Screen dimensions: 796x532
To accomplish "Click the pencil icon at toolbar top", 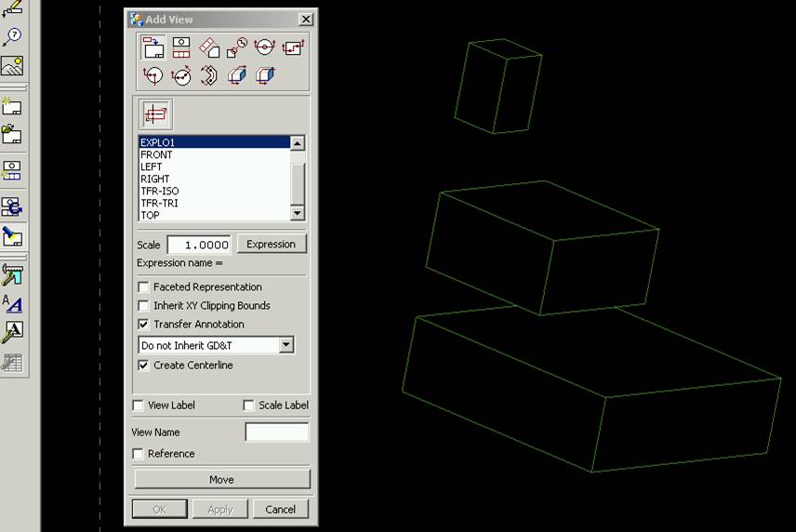I will point(12,8).
